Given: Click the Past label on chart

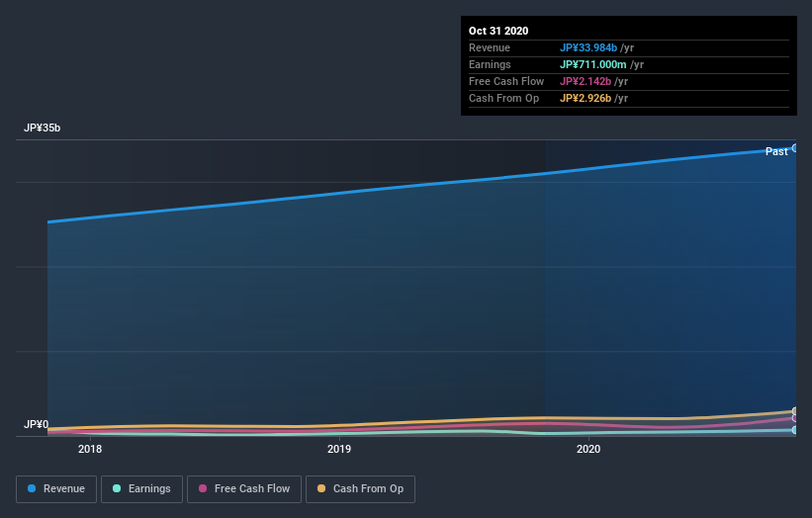Looking at the screenshot, I should [776, 151].
